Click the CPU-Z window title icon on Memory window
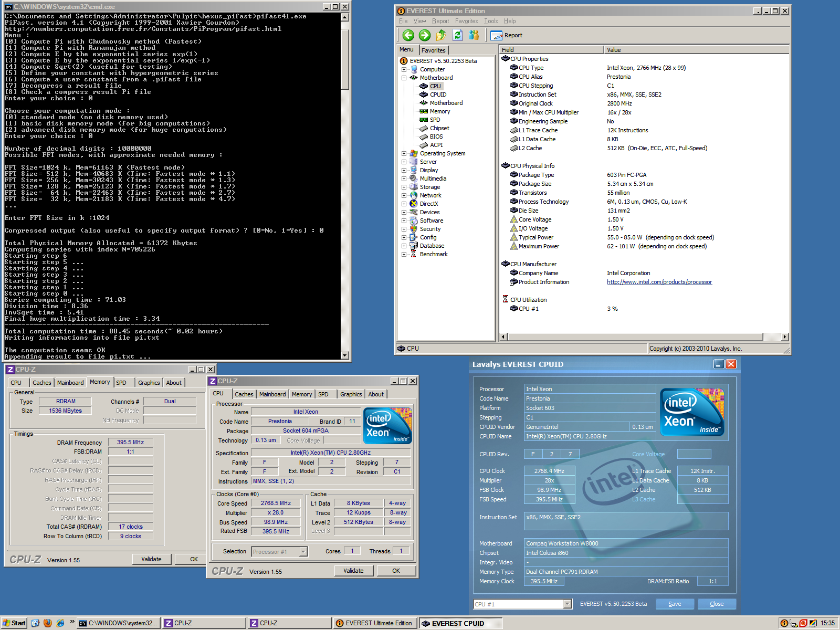The width and height of the screenshot is (840, 630). (x=10, y=370)
